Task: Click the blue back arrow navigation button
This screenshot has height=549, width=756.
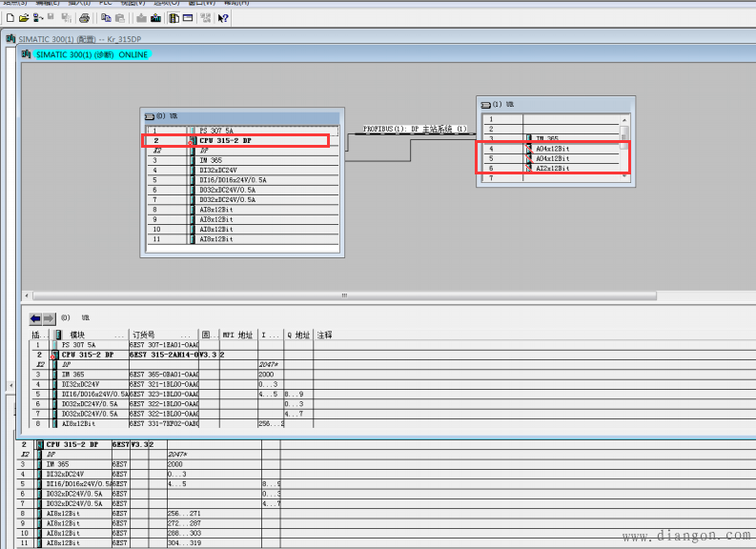Action: [x=36, y=318]
